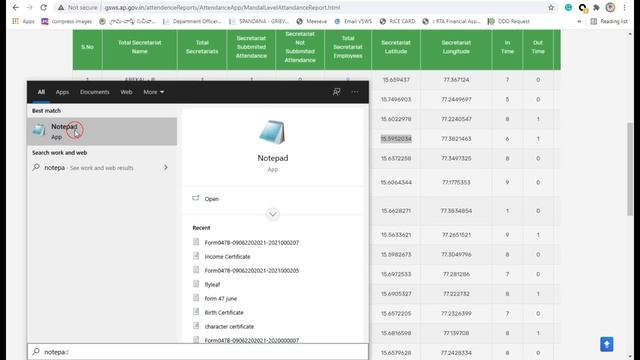
Task: Open recent file character certificate
Action: tap(229, 326)
